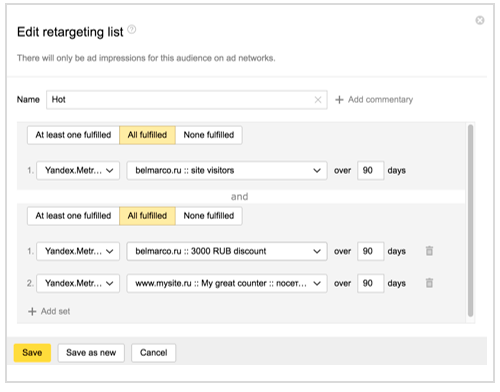The image size is (500, 392).
Task: Open the www.mysite.ru My great counter dropdown
Action: click(x=227, y=283)
